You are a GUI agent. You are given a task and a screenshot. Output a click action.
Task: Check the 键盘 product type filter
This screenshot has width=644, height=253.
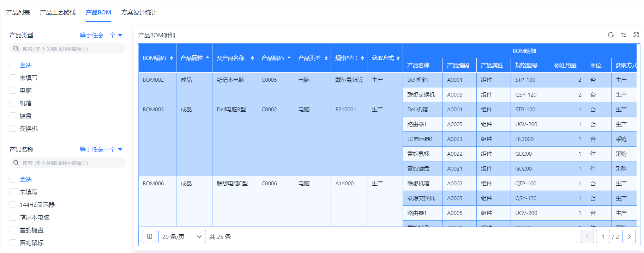[13, 116]
